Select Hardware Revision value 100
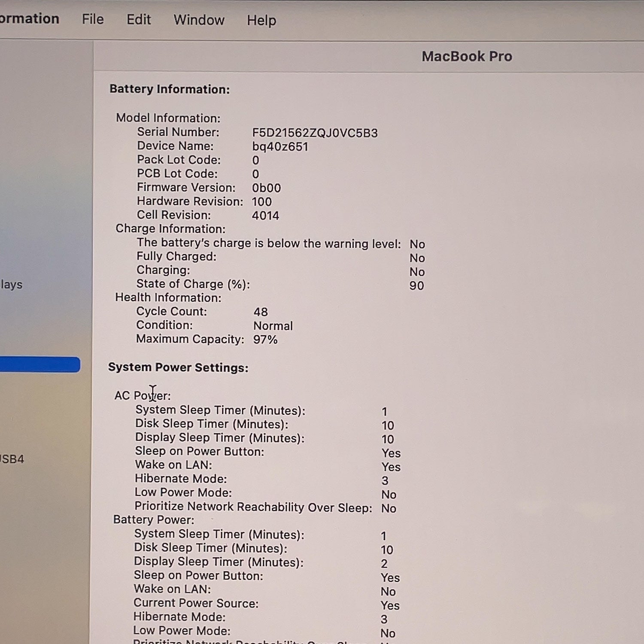The image size is (644, 644). pos(261,202)
